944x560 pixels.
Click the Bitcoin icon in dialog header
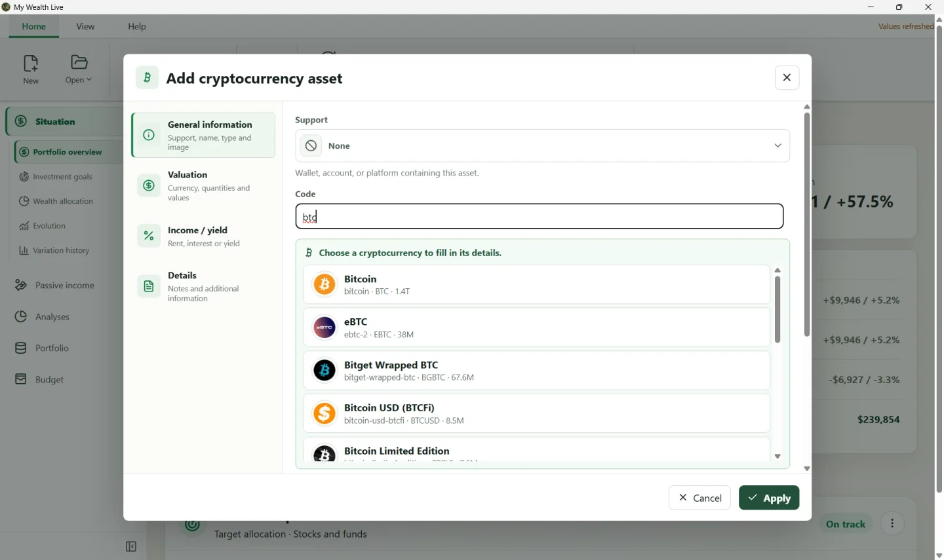click(147, 77)
